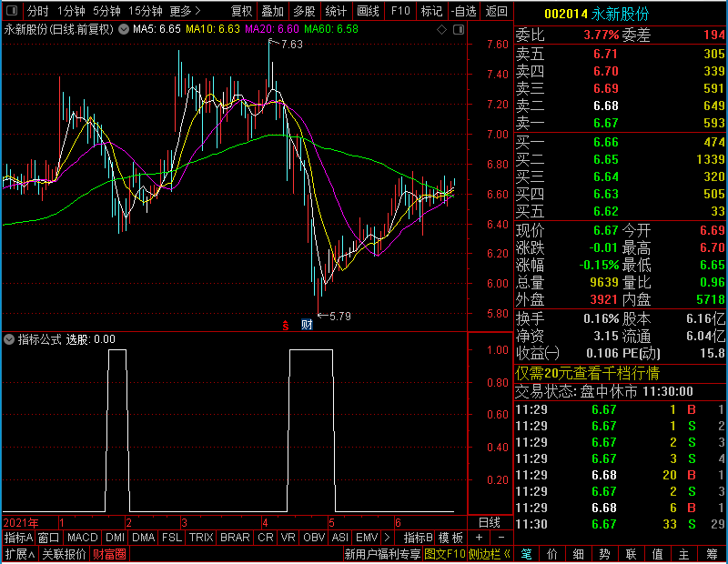728x564 pixels.
Task: Switch the indicator to ASI
Action: pyautogui.click(x=340, y=538)
